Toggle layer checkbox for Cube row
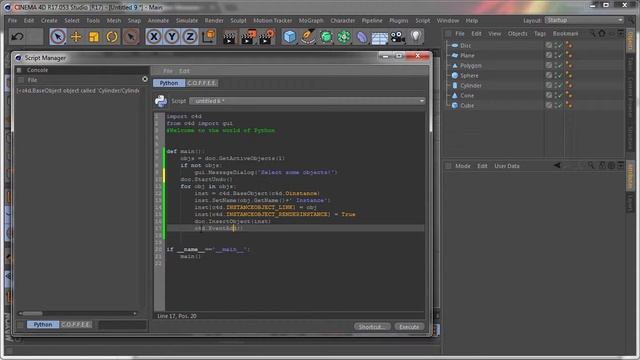640x360 pixels. (549, 105)
